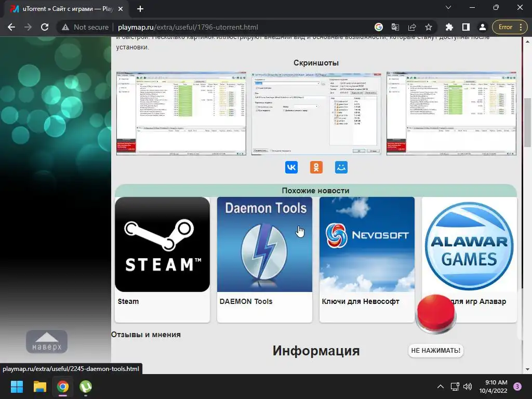
Task: Open the first uTorrent screenshot thumbnail
Action: pos(181,113)
